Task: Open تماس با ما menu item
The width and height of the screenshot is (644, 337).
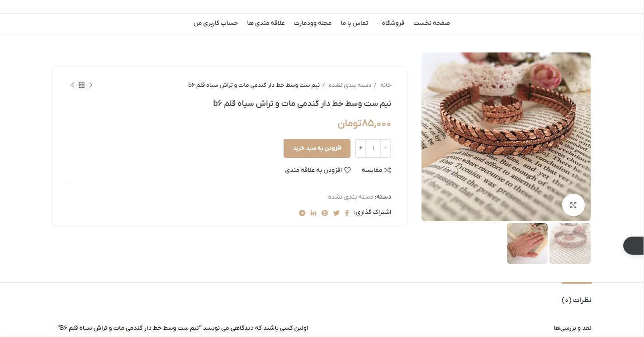Action: point(354,23)
